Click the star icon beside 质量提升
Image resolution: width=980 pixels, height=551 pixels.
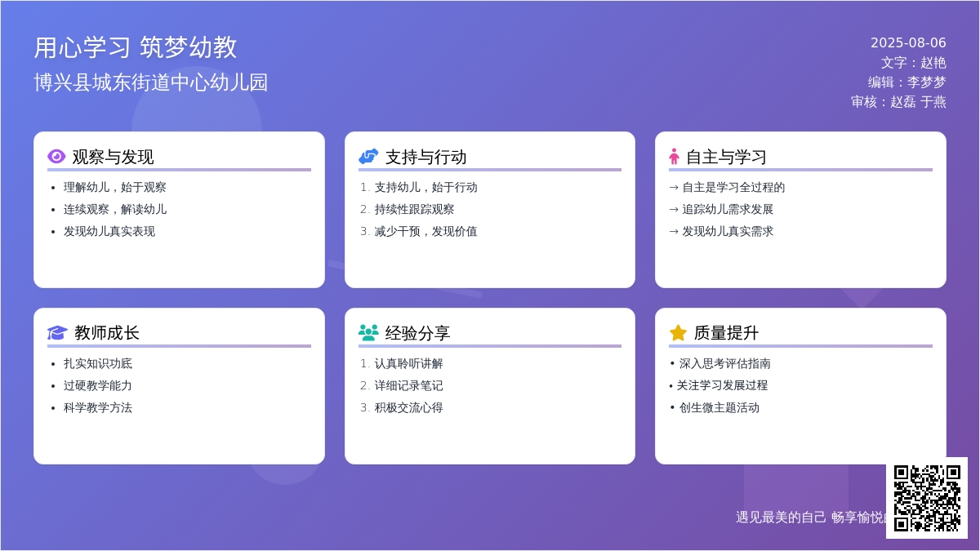click(678, 333)
